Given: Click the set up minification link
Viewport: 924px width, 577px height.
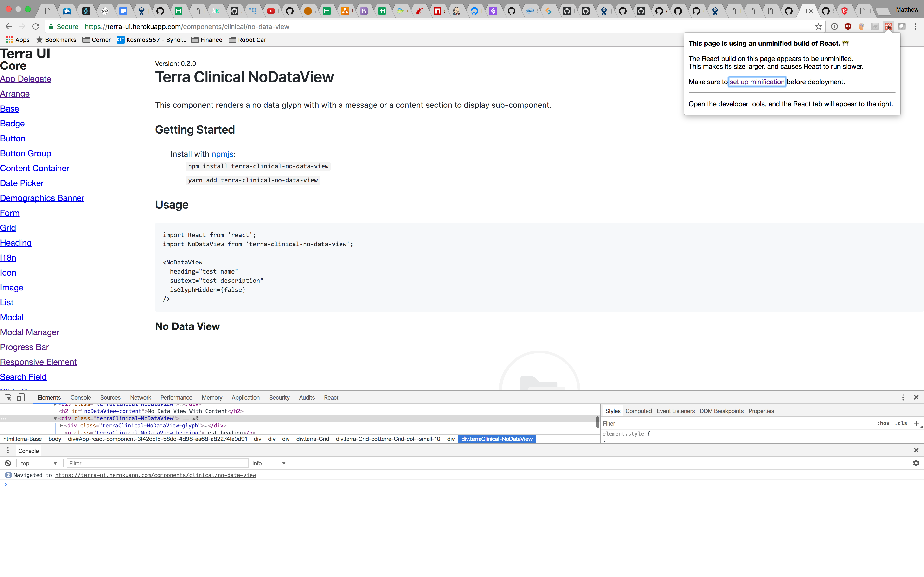Looking at the screenshot, I should (x=757, y=82).
